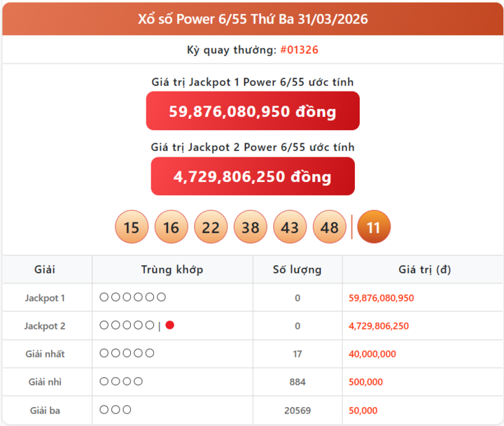This screenshot has width=504, height=426.
Task: Click the Jackpot 1 row label
Action: coord(45,298)
